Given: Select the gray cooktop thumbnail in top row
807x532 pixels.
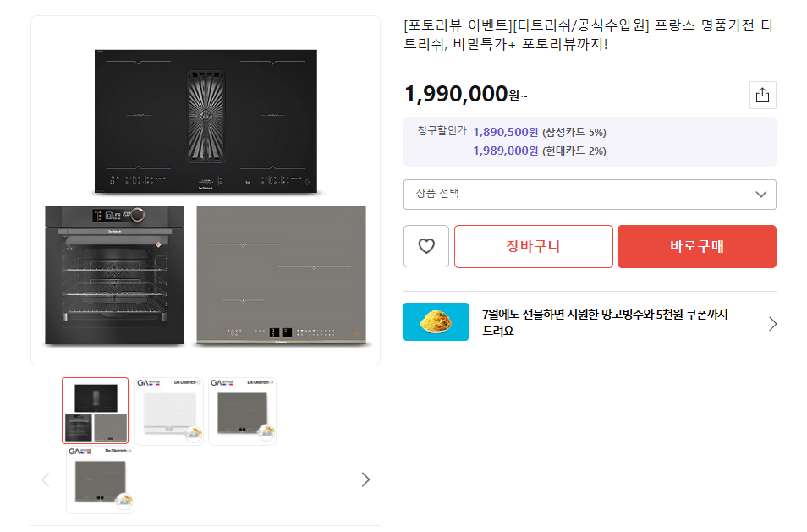Looking at the screenshot, I should (242, 410).
